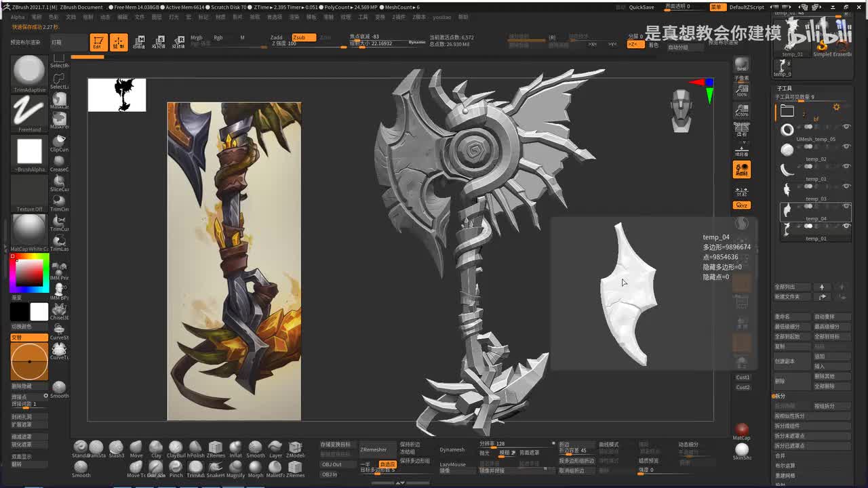Select the SelectRect brush
This screenshot has width=868, height=488.
(59, 61)
